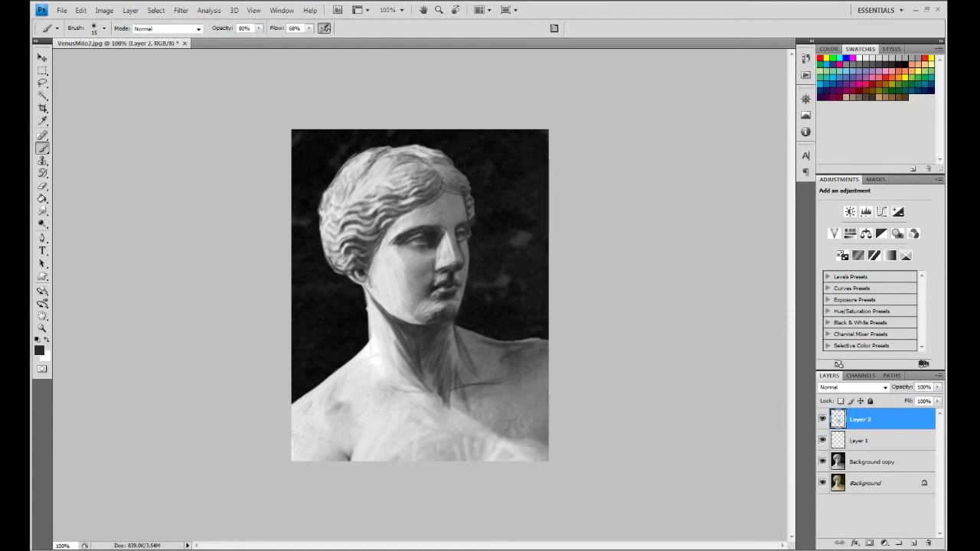Screen dimensions: 980x551
Task: Select the Hand tool in toolbox
Action: click(x=42, y=315)
